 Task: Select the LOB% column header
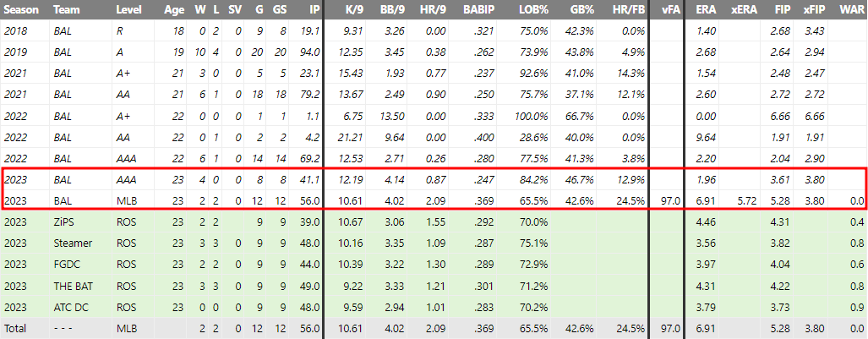pyautogui.click(x=533, y=10)
